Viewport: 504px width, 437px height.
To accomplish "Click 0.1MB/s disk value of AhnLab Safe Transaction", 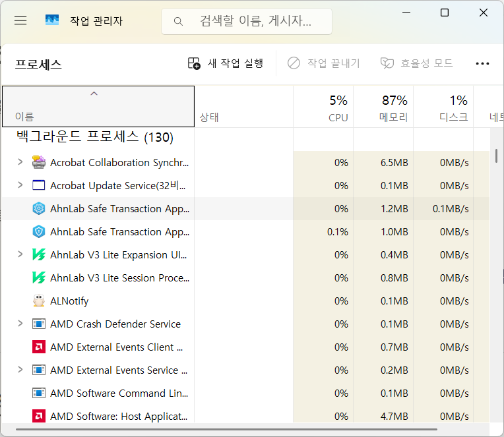I will click(x=451, y=209).
